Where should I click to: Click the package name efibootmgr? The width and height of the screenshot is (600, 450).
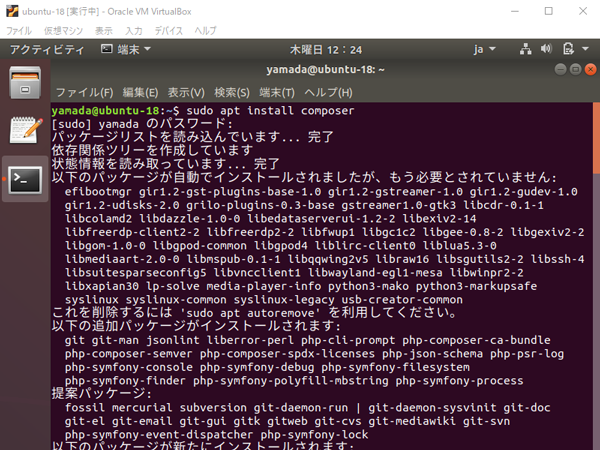[x=98, y=192]
